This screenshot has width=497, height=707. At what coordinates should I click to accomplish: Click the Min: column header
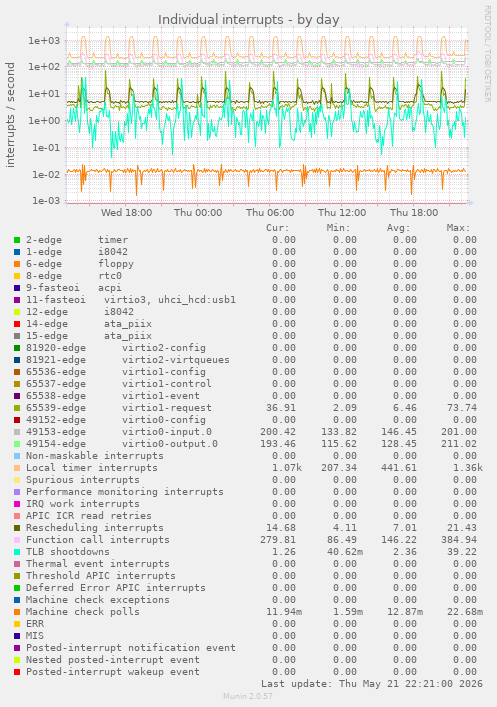coord(338,228)
